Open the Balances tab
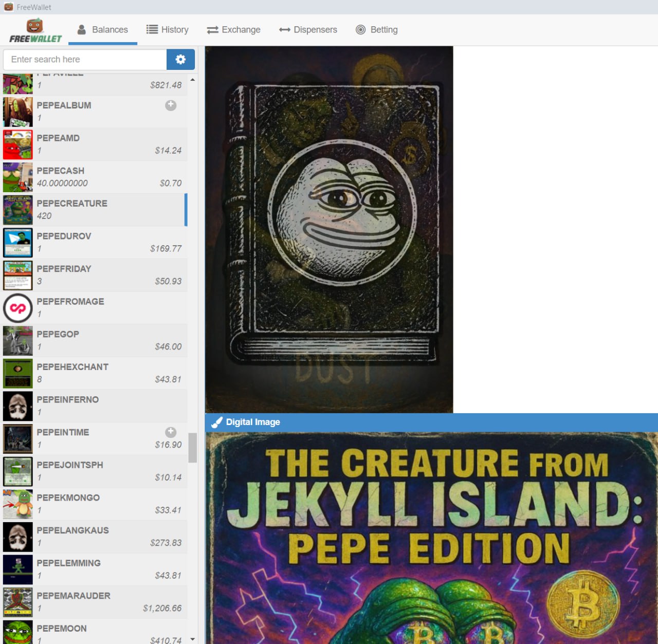 click(x=103, y=30)
